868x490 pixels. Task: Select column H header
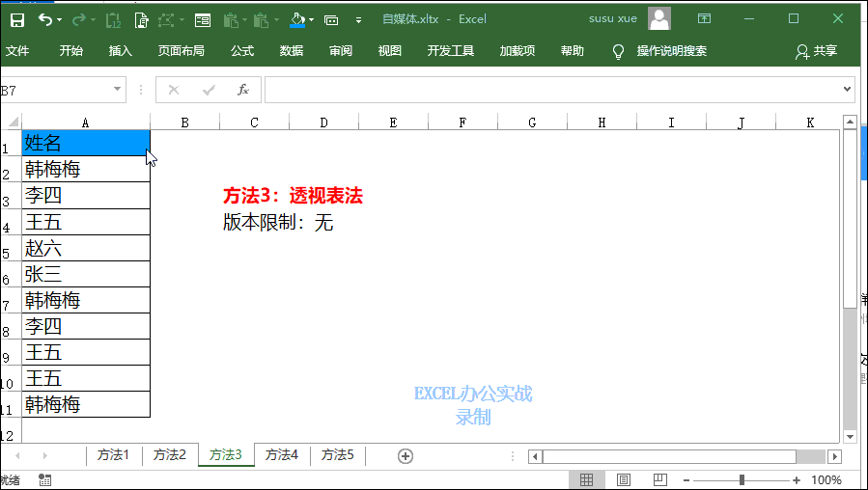(x=602, y=122)
